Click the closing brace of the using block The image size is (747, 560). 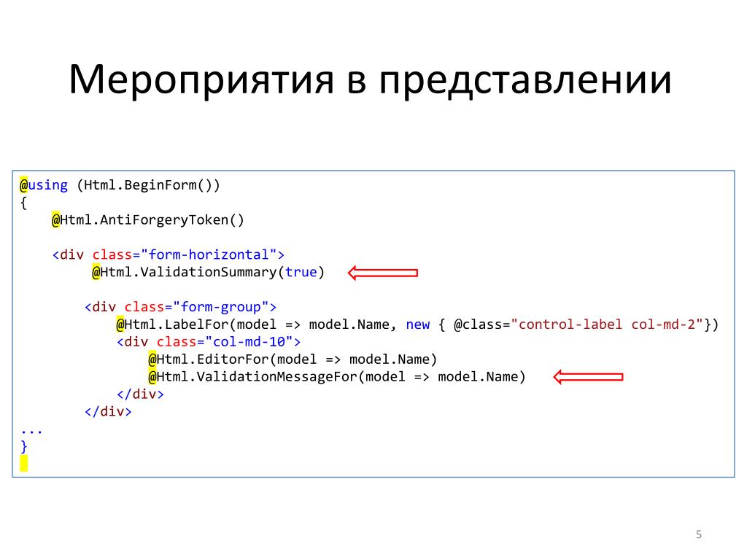click(24, 447)
